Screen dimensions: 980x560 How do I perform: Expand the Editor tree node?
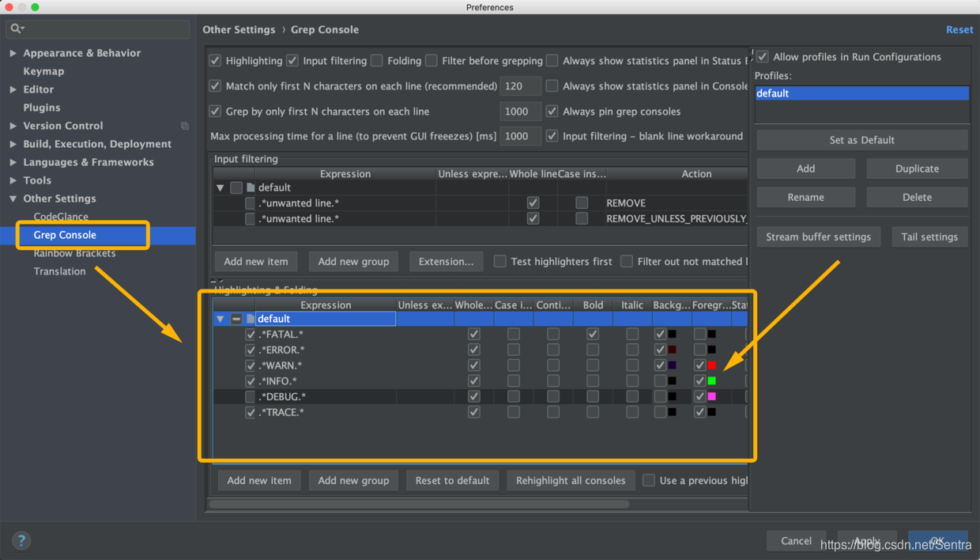click(13, 89)
